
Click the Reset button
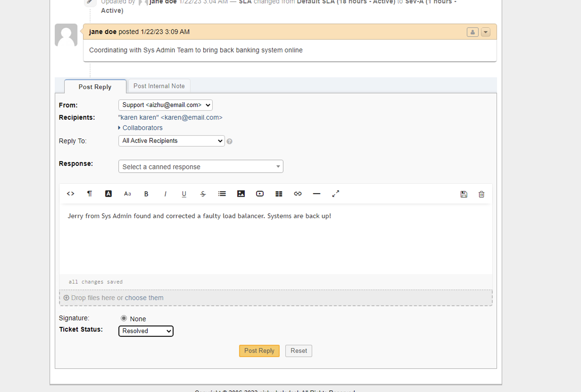tap(299, 351)
